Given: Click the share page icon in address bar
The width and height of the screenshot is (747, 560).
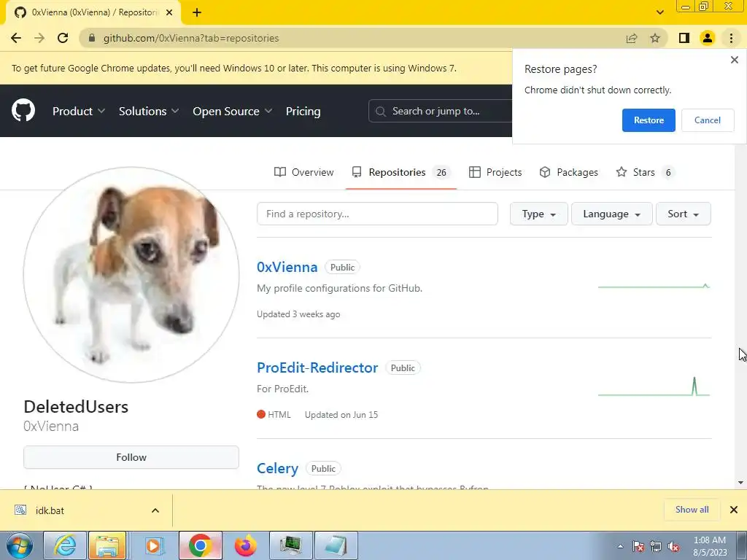Looking at the screenshot, I should click(x=632, y=38).
